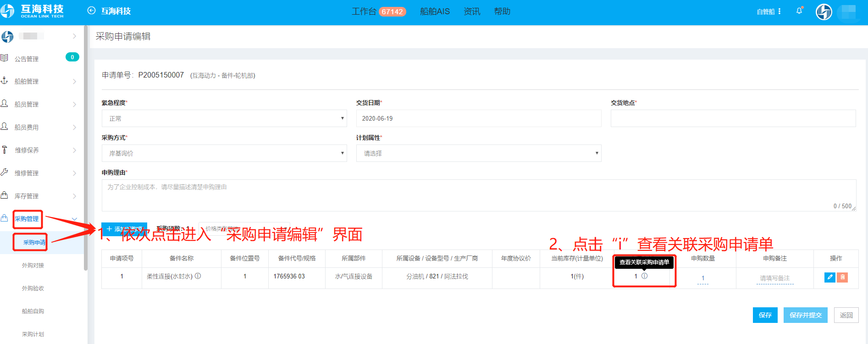Click the 年度协议价 column header
Screen dimensions: 868x344
[x=516, y=259]
